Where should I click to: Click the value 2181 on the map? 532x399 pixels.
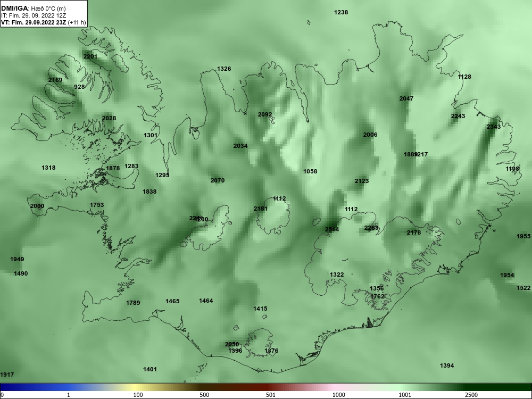pos(261,209)
